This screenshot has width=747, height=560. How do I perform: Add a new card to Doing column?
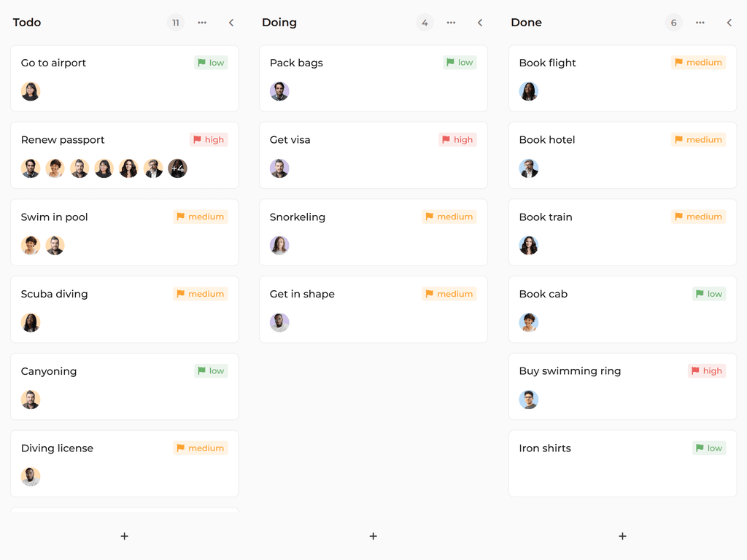[373, 536]
